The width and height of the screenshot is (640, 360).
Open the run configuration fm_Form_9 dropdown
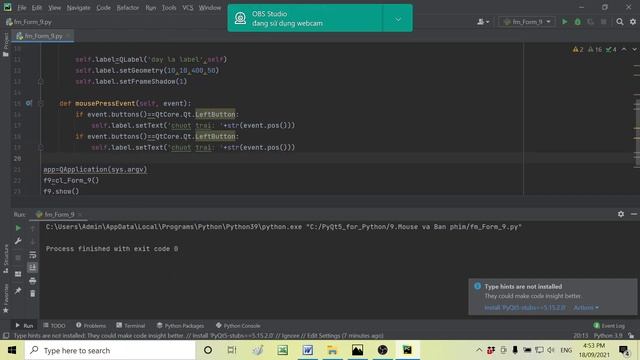pos(527,22)
